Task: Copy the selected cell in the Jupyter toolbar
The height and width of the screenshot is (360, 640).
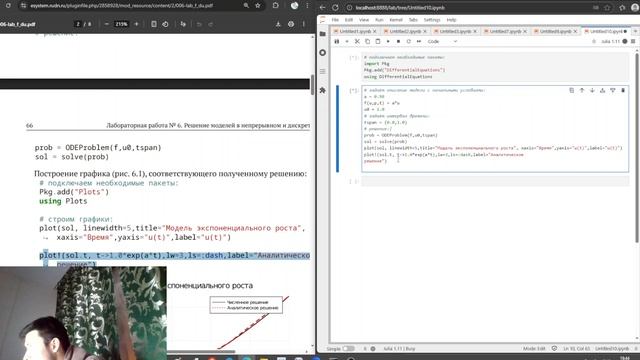Action: point(367,42)
